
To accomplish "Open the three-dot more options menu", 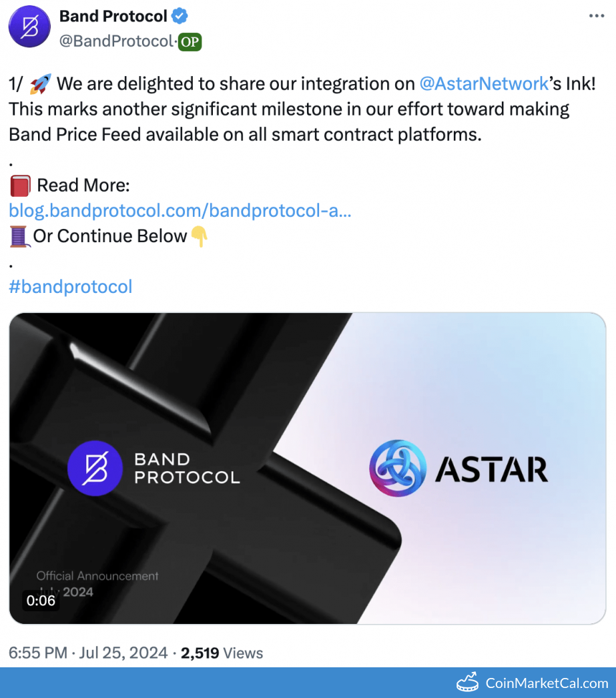I will 596,16.
